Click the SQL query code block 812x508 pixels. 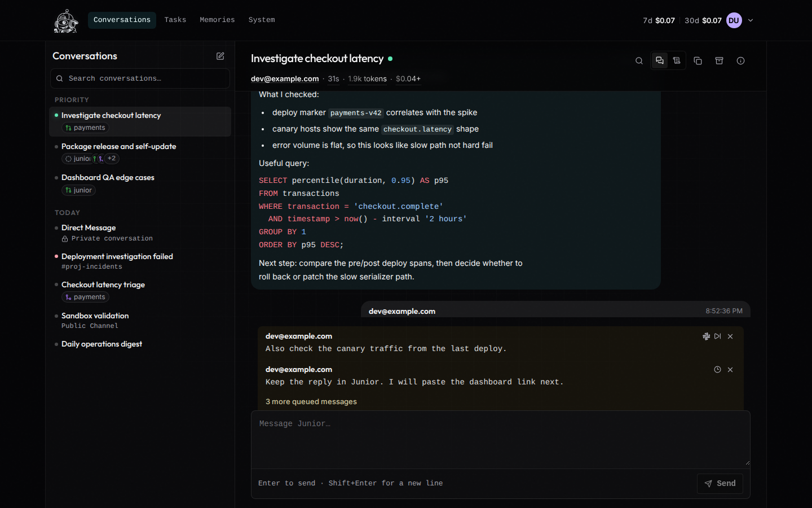[x=456, y=213]
